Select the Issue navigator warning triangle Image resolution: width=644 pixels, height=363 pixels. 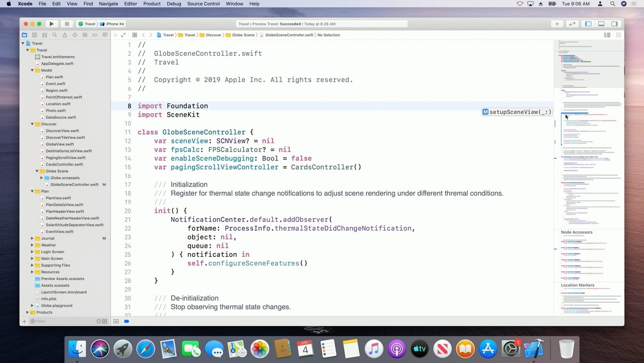(x=65, y=35)
